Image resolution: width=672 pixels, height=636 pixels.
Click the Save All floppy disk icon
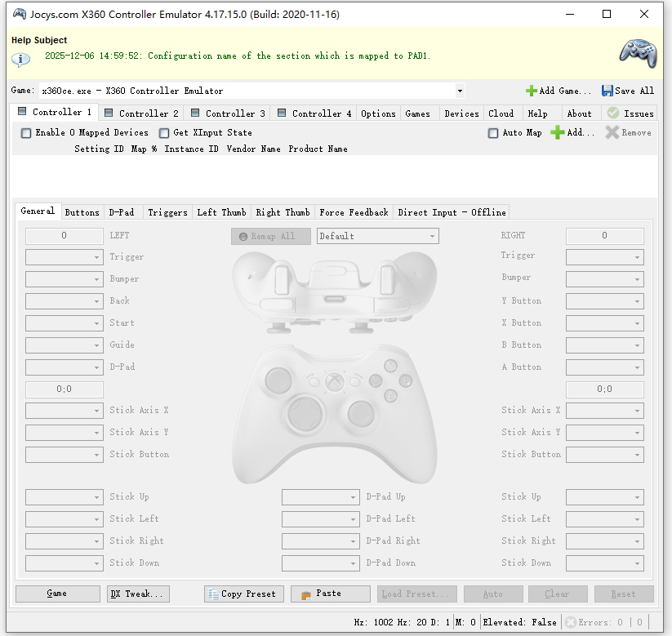pyautogui.click(x=607, y=91)
